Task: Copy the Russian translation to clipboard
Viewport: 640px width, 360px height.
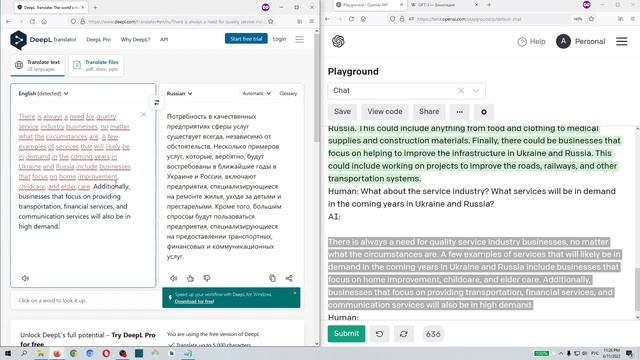Action: (272, 278)
